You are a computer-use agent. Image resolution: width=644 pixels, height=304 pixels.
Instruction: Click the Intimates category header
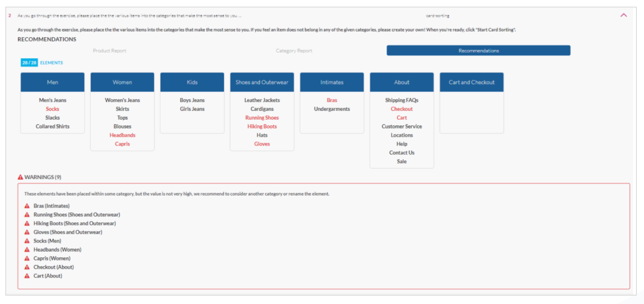[332, 82]
